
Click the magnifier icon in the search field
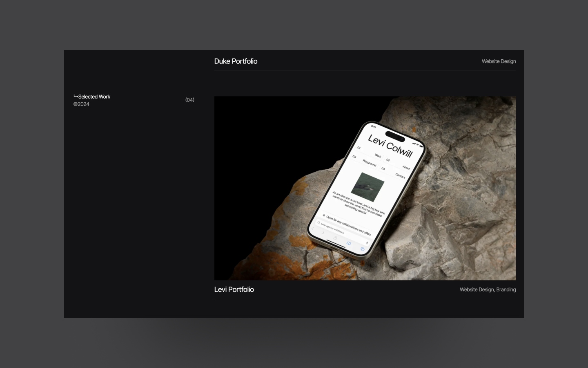[319, 223]
